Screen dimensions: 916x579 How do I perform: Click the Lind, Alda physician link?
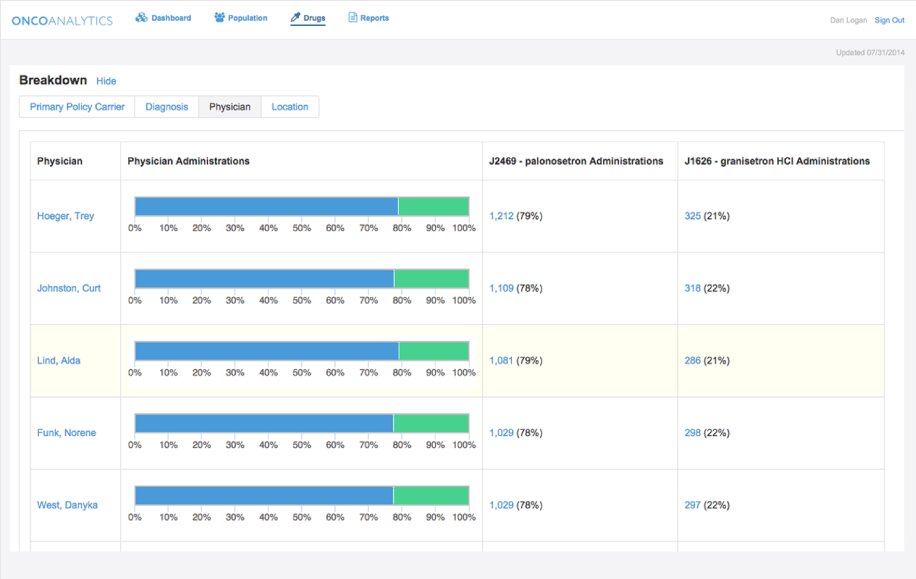tap(58, 361)
